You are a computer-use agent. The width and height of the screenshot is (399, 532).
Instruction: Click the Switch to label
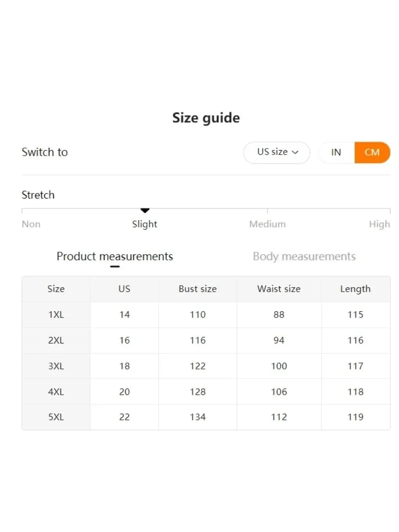(44, 152)
